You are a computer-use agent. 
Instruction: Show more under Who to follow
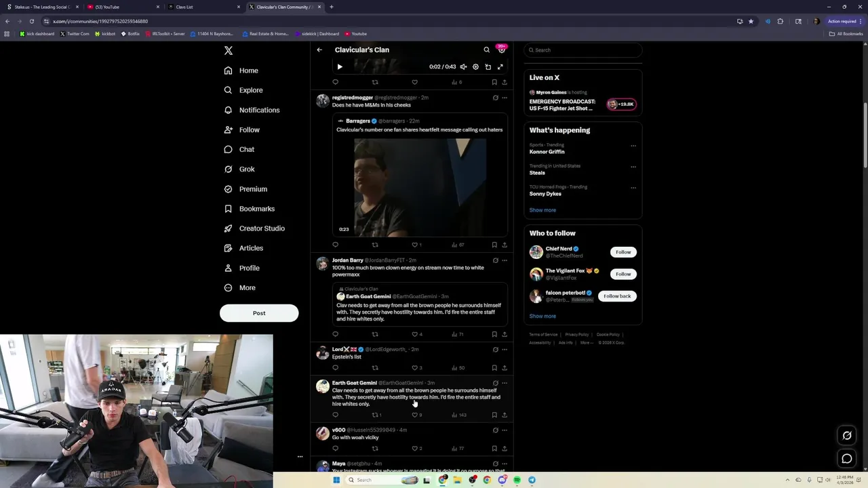(x=542, y=317)
